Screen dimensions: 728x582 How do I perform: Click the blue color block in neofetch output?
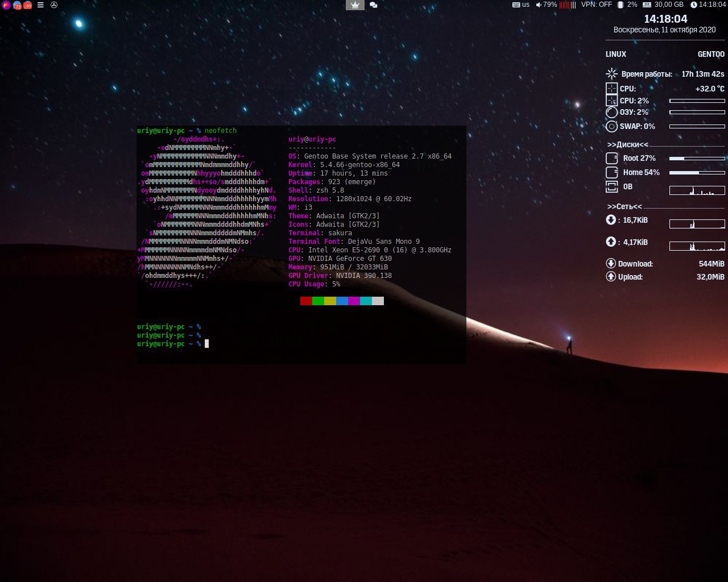[x=342, y=301]
